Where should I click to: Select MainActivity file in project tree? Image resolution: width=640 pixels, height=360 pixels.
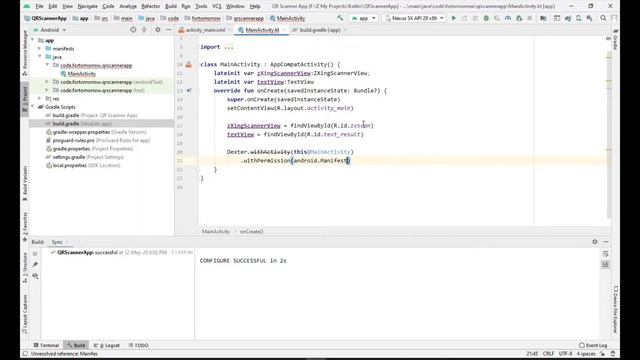point(81,73)
